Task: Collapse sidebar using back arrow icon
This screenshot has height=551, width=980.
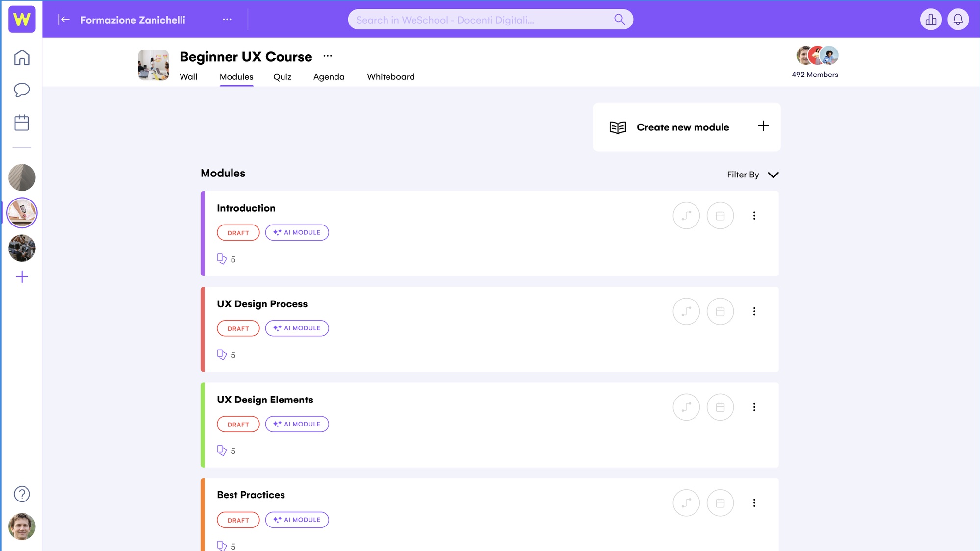Action: coord(64,19)
